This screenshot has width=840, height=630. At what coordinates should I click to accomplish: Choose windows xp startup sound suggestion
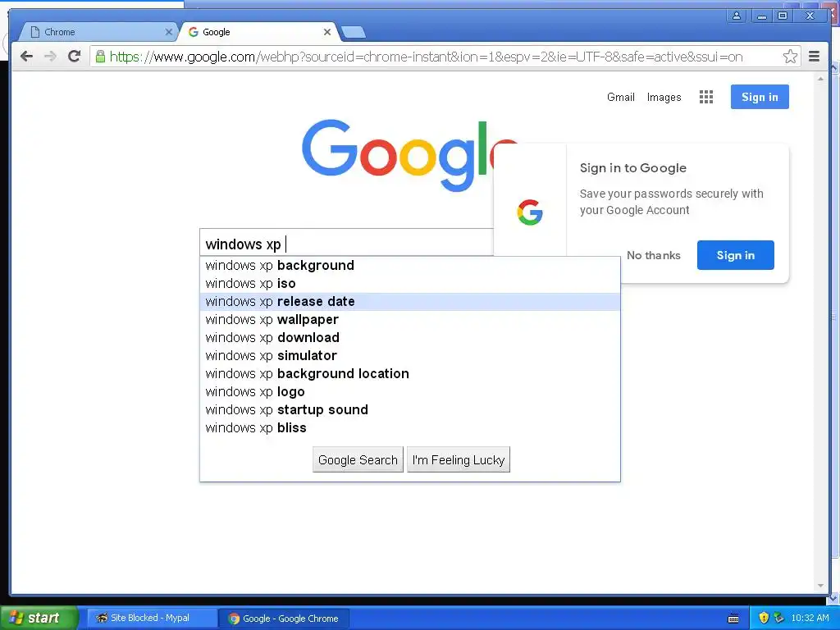[x=410, y=410]
